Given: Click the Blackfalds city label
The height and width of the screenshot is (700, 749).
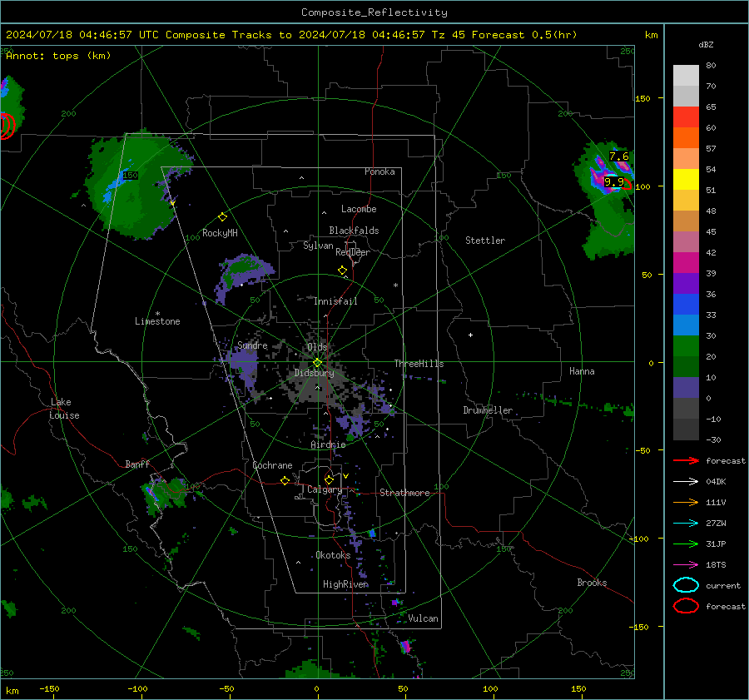Looking at the screenshot, I should (354, 231).
